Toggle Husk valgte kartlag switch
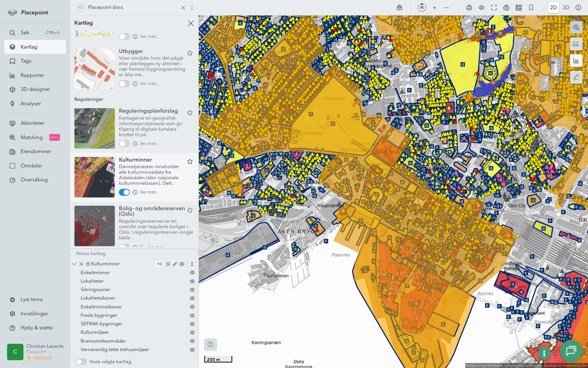The width and height of the screenshot is (588, 368). tap(81, 362)
